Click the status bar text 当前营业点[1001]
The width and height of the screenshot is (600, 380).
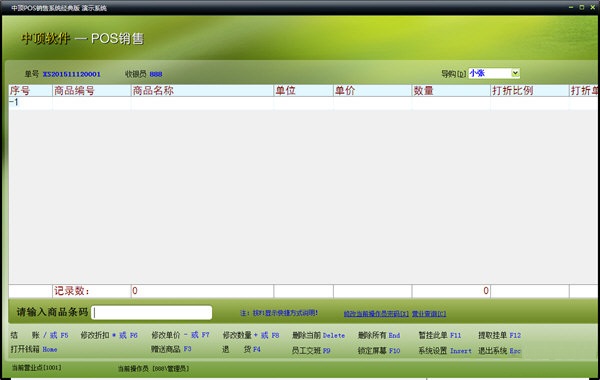(x=36, y=367)
